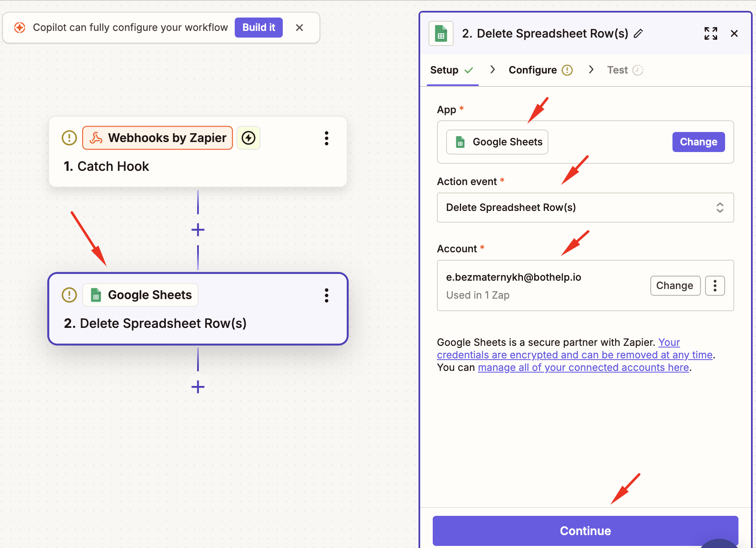756x548 pixels.
Task: Click the pencil icon to rename step
Action: click(x=638, y=33)
